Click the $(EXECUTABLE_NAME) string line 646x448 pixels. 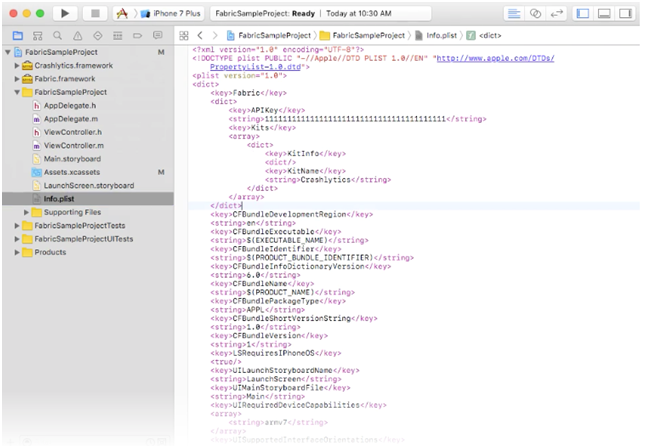coord(290,240)
